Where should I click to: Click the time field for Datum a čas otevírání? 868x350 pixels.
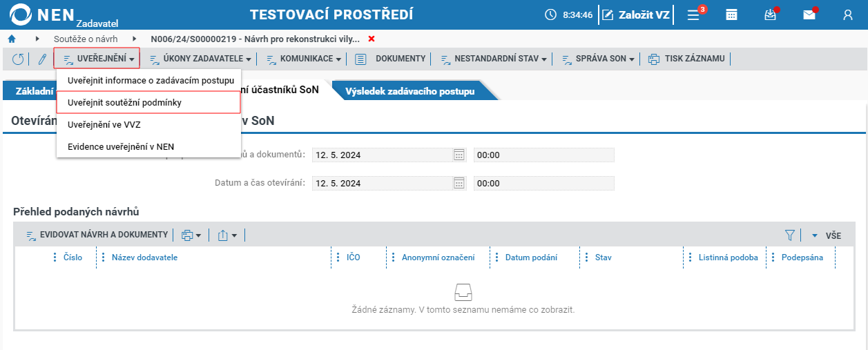click(544, 183)
